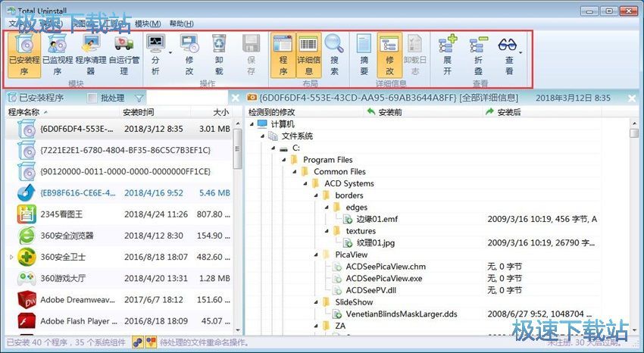Image resolution: width=644 pixels, height=353 pixels.
Task: Close the 已安装程序 panel
Action: (235, 98)
